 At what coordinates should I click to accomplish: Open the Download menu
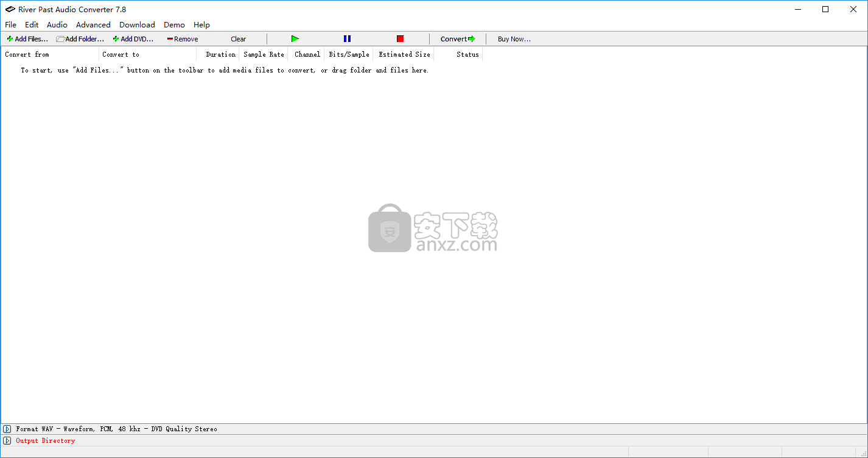coord(137,25)
